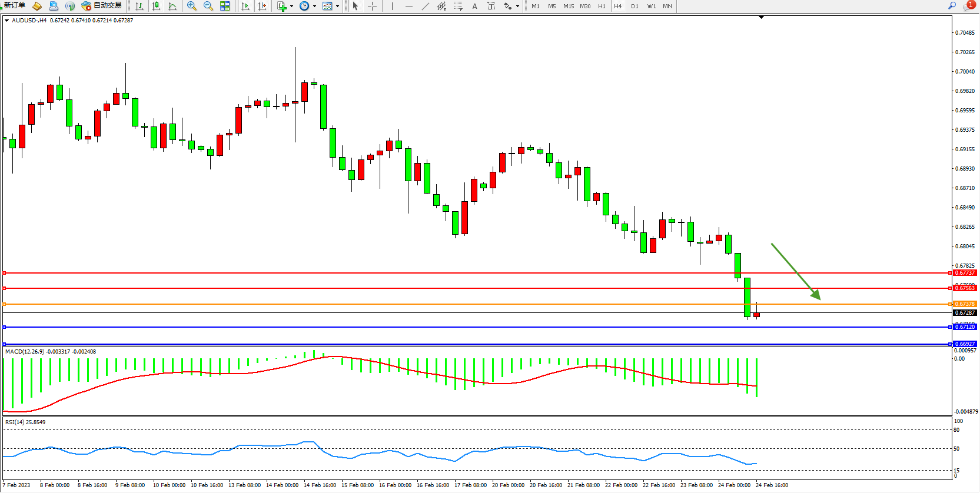Viewport: 980px width, 493px height.
Task: Zoom out on the chart
Action: [208, 6]
